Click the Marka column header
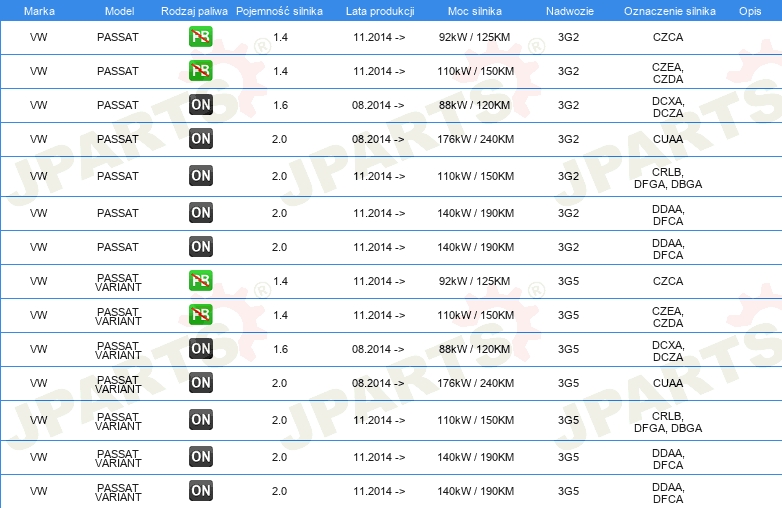Screen dimensions: 782x508 [x=39, y=11]
